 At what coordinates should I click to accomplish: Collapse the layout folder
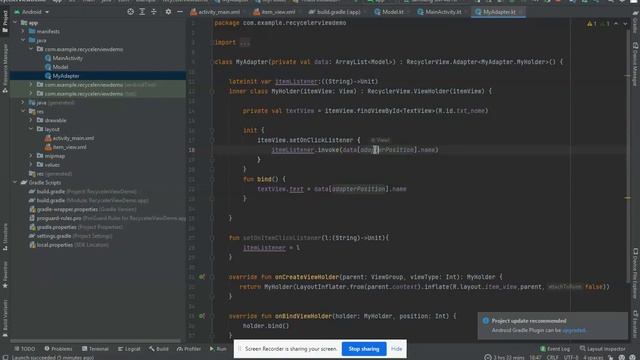tap(31, 129)
